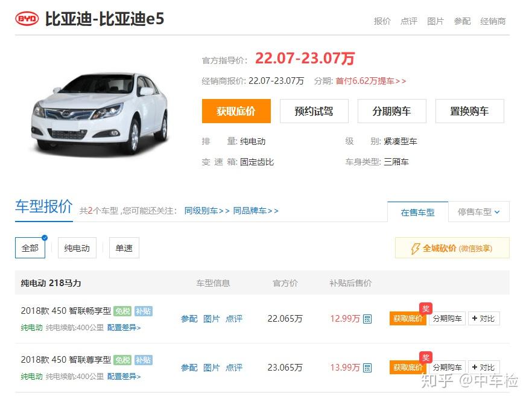Image resolution: width=532 pixels, height=402 pixels.
Task: Open 同级别车 link
Action: coord(207,211)
